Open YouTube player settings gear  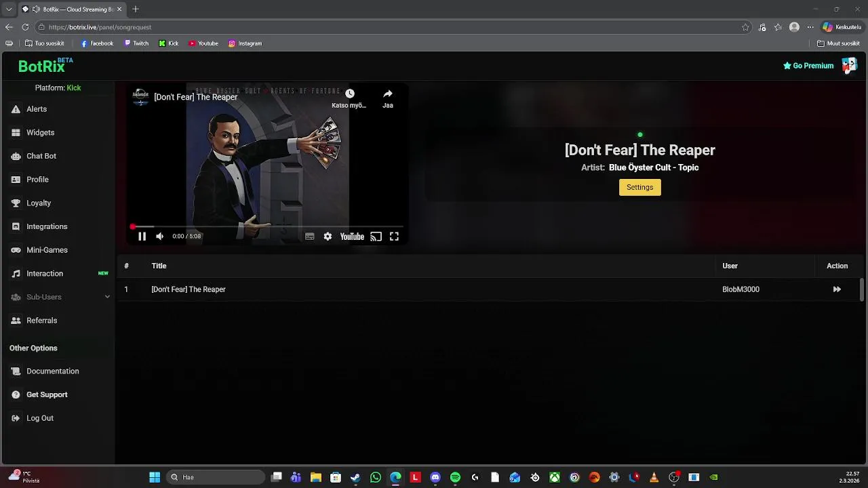(x=328, y=237)
